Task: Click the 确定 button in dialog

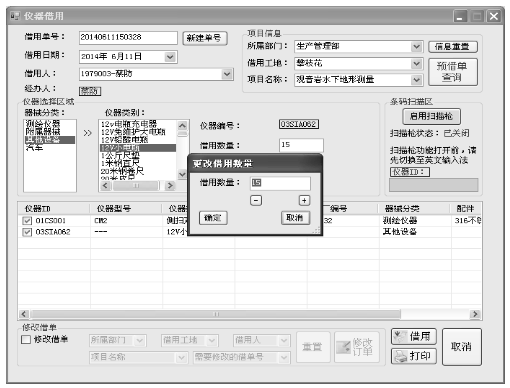Action: (213, 218)
